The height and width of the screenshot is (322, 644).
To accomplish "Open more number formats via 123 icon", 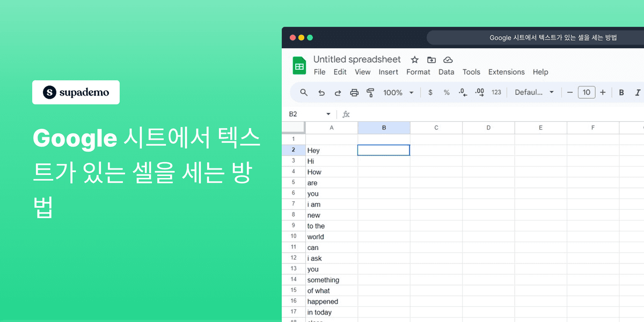I will click(x=496, y=92).
